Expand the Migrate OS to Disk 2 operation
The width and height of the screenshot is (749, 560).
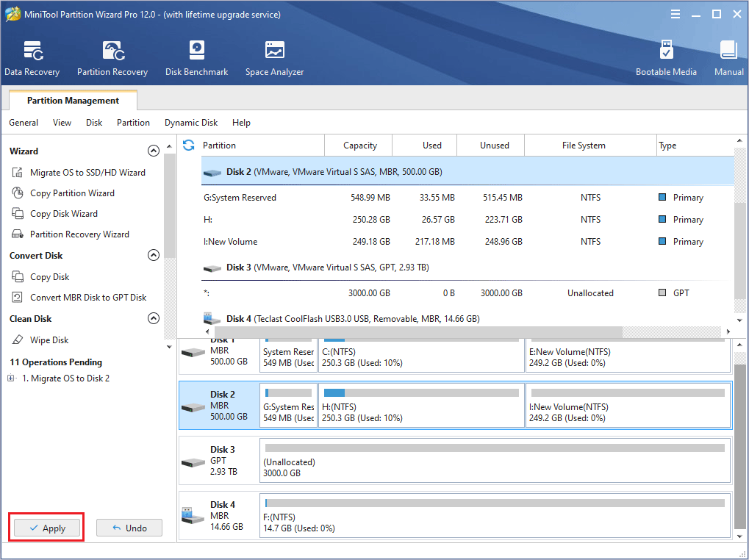click(11, 378)
